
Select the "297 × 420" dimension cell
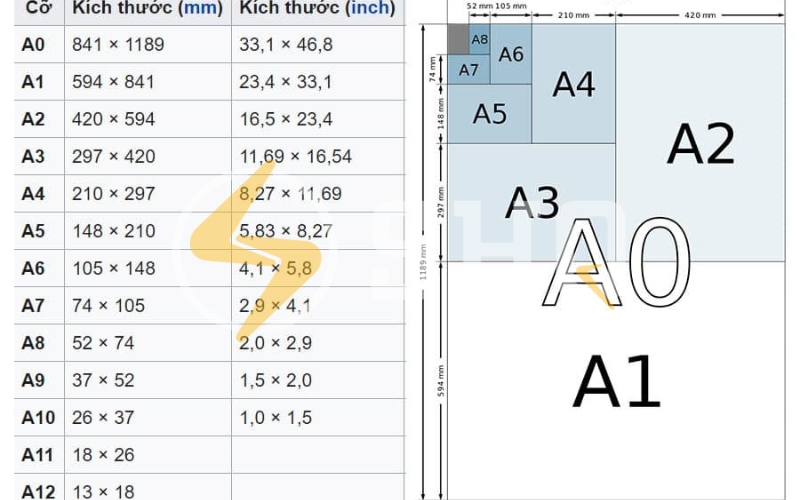tap(114, 156)
